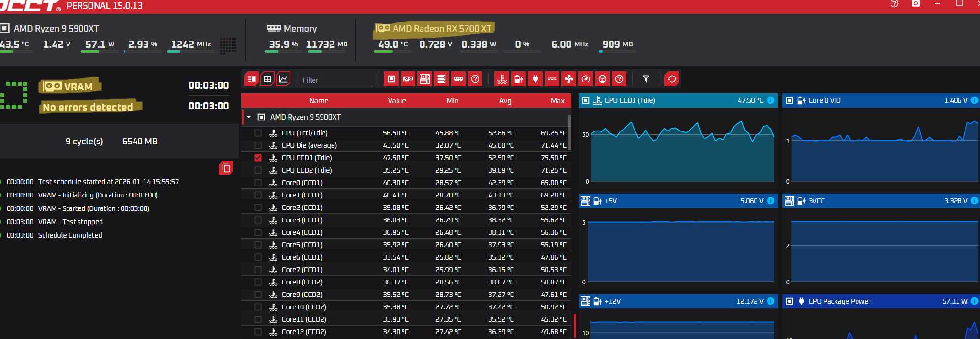This screenshot has height=339, width=980.
Task: Check CPU (Tctl/Tdie) graph checkbox
Action: tap(258, 133)
